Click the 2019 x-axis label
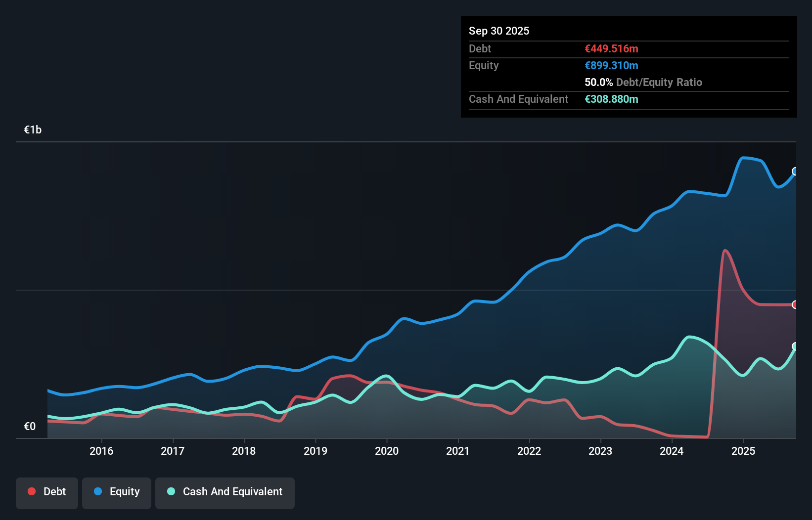 coord(316,451)
